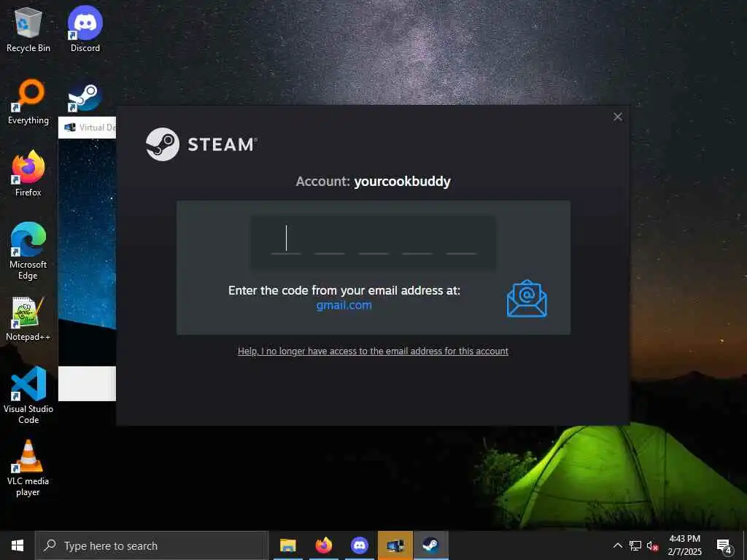747x560 pixels.
Task: Open Notepad++ desktop shortcut
Action: coord(28,319)
